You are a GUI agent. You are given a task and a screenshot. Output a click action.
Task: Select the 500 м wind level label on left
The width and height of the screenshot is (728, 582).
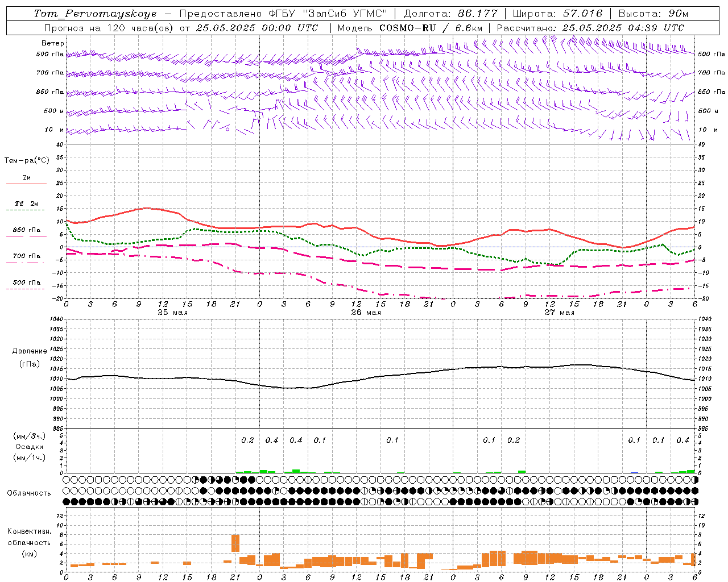[54, 111]
